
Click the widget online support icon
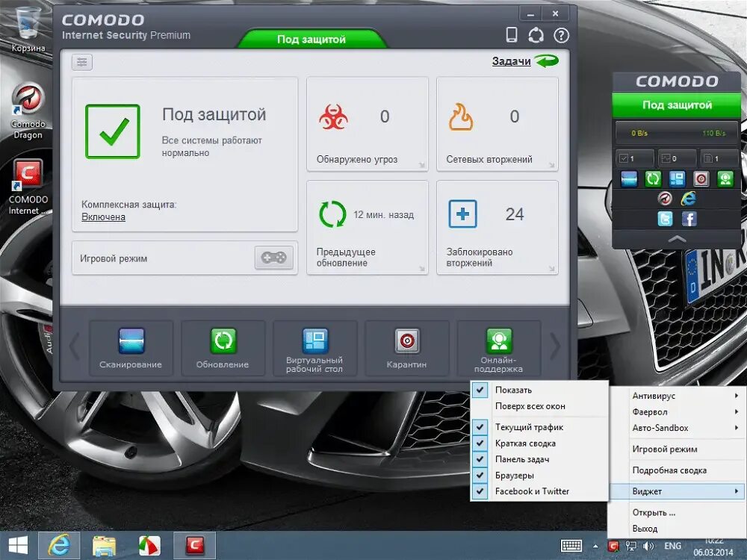[725, 179]
